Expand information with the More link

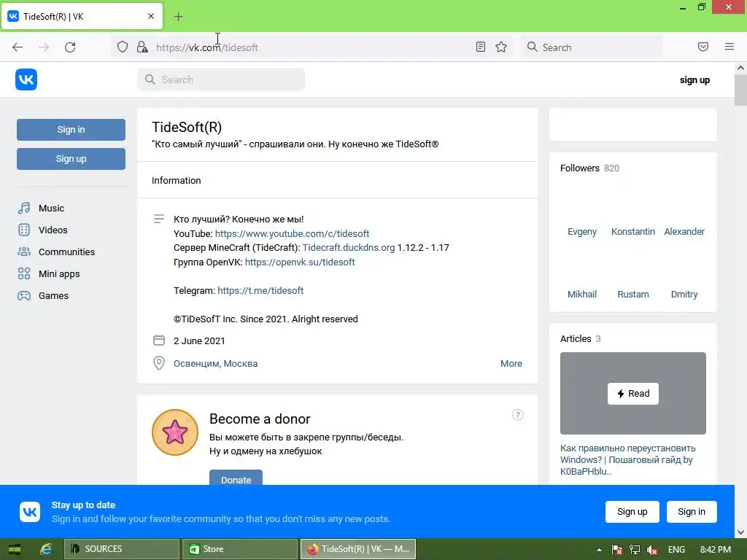511,363
